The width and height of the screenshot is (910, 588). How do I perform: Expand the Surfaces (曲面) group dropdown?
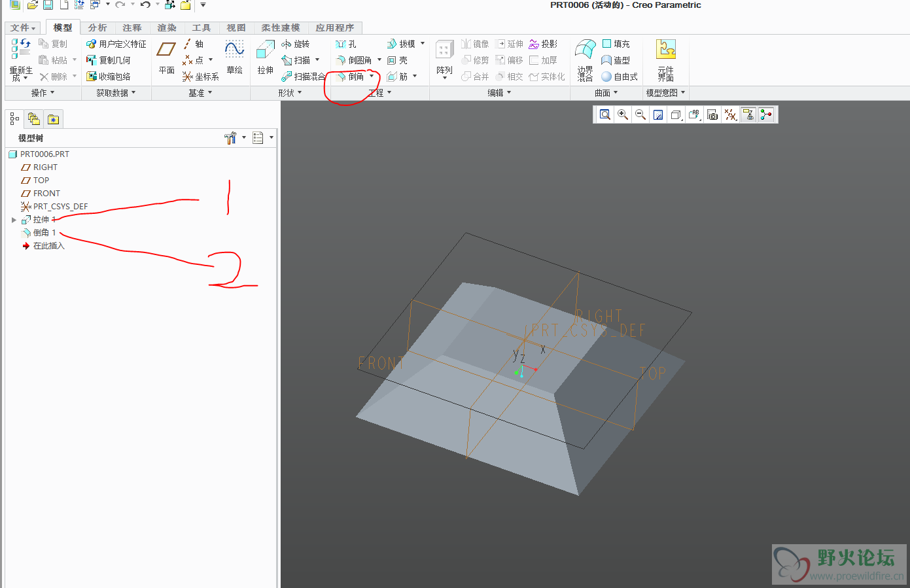click(x=606, y=93)
